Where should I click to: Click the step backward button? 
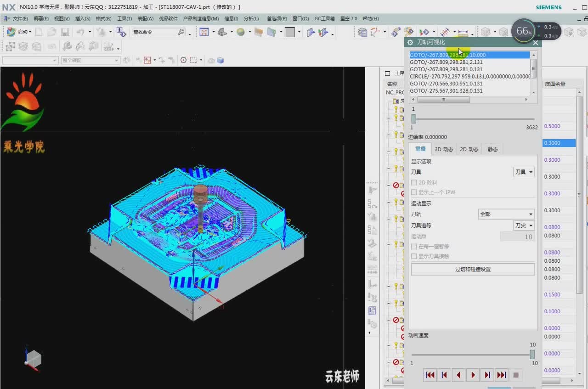click(444, 375)
